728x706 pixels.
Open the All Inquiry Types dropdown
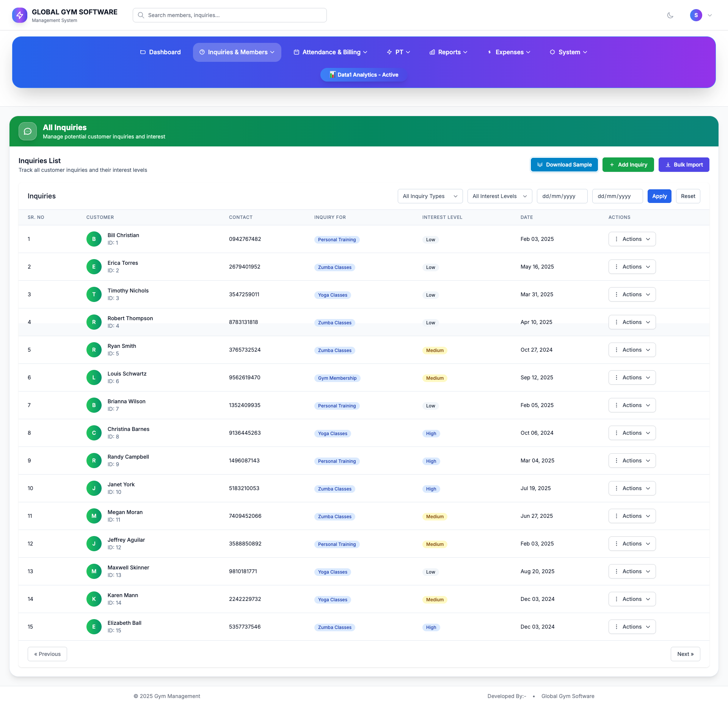pyautogui.click(x=430, y=196)
